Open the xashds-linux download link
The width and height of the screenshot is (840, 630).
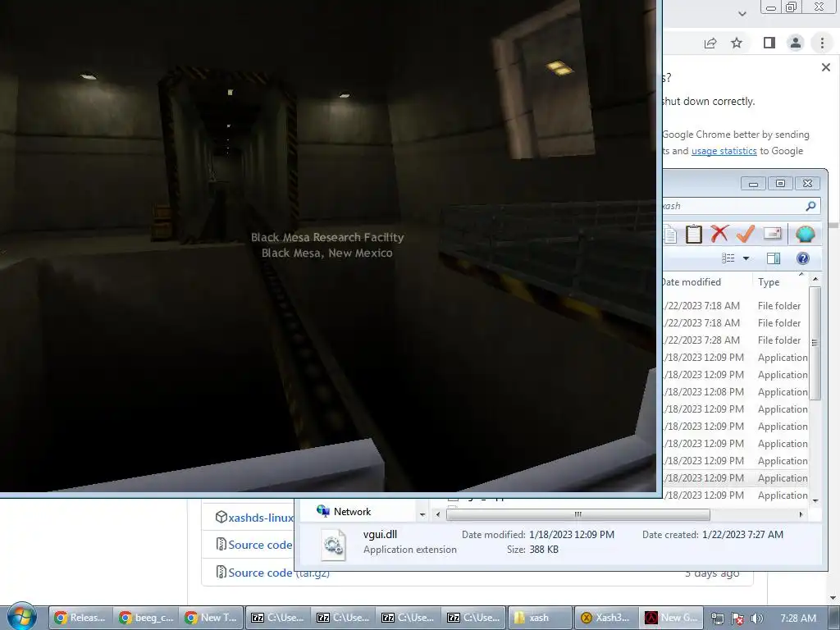point(260,518)
